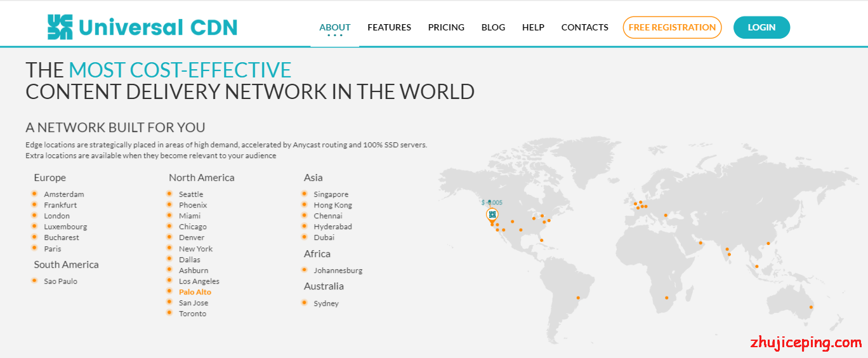Select Seattle edge location
Viewport: 868px width, 358px height.
(191, 194)
